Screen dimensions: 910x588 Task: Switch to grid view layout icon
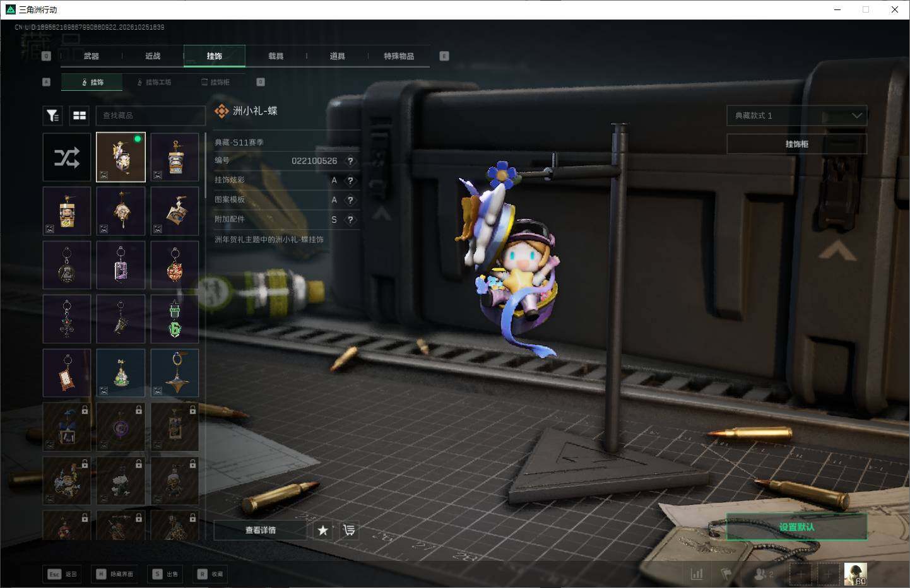point(80,115)
